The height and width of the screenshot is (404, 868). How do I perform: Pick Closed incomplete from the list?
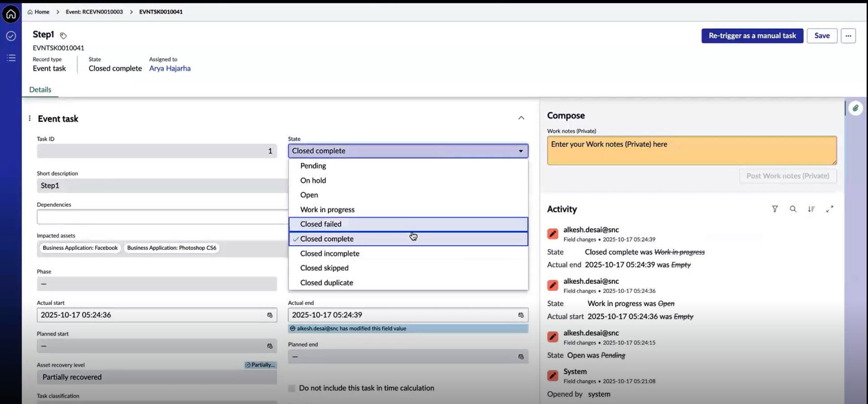[x=408, y=253]
